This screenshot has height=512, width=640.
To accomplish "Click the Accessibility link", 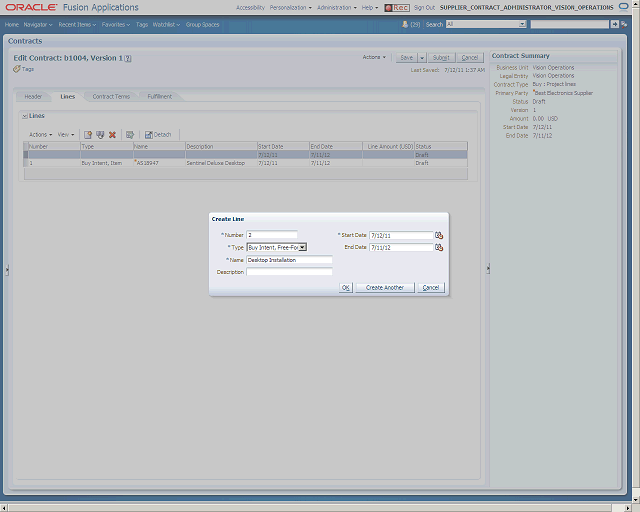I will [250, 8].
